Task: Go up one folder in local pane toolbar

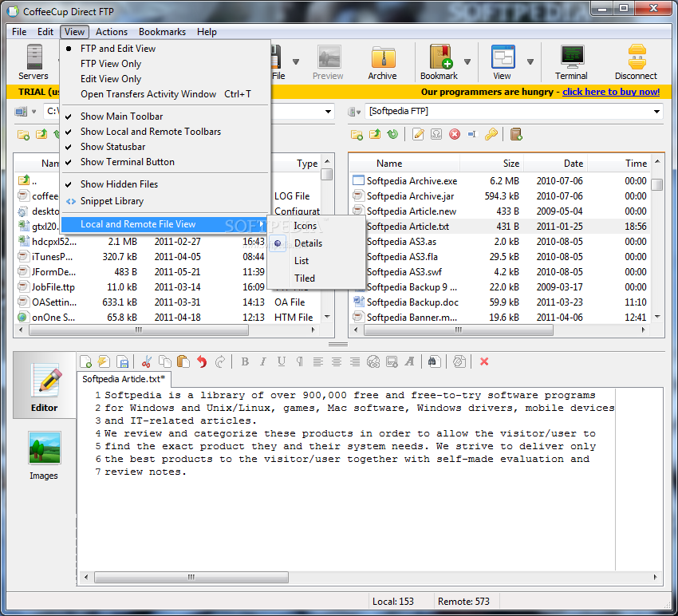Action: click(x=41, y=135)
